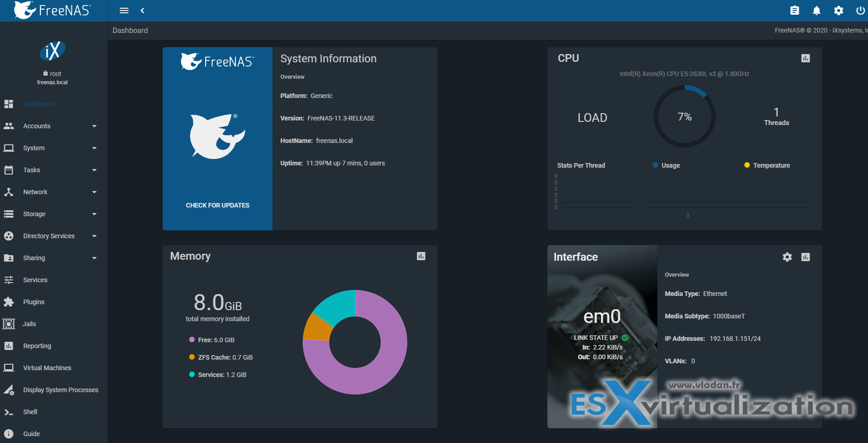Open settings gear in top bar
Image resolution: width=868 pixels, height=443 pixels.
click(839, 11)
